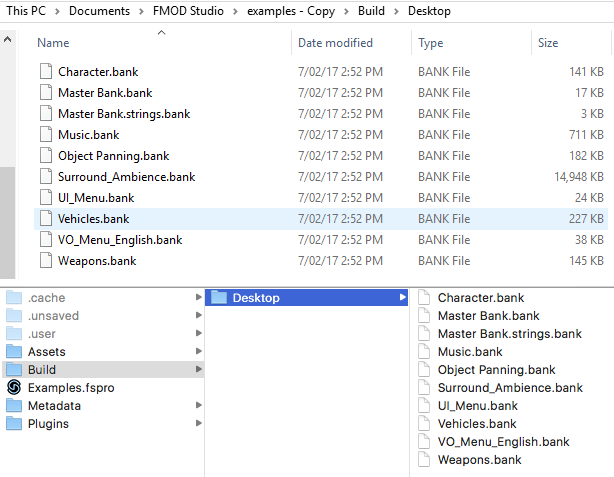Sort by Date modified column header
The height and width of the screenshot is (477, 614).
(335, 44)
